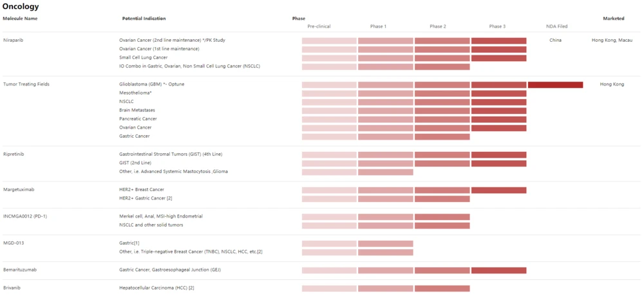
Task: Open the Bemarituzumab molecule entry
Action: [20, 270]
